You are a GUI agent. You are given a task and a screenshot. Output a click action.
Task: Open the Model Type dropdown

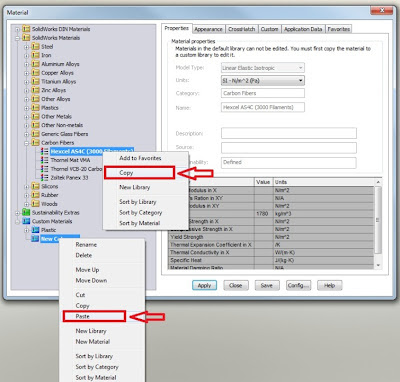coord(263,68)
